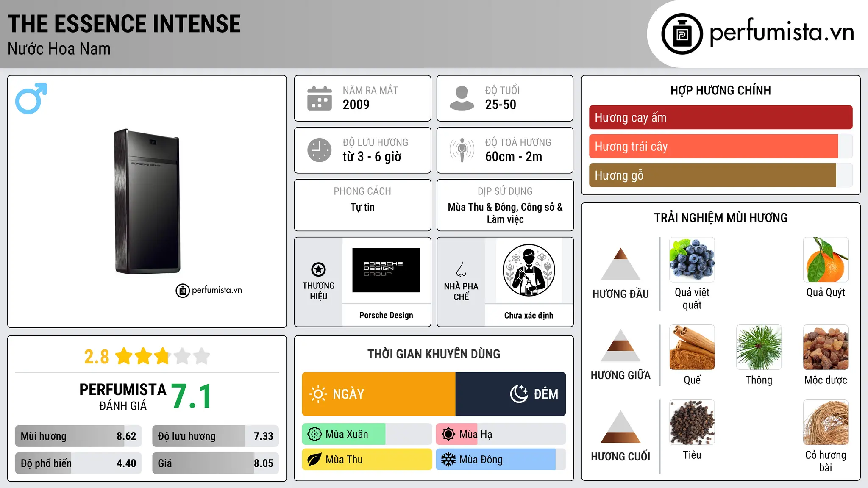Click the Mùa Đông season bar
Viewport: 868px width, 488px height.
[501, 460]
